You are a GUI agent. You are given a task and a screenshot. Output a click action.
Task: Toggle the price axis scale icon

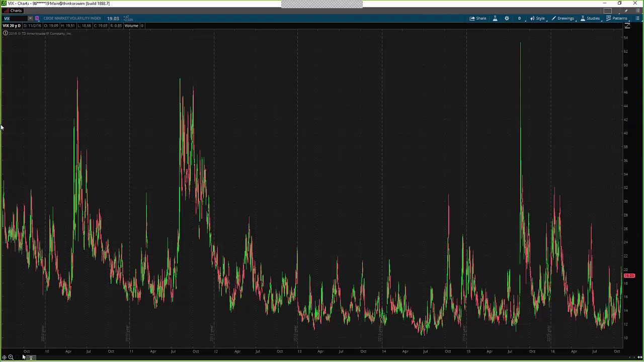point(627,26)
